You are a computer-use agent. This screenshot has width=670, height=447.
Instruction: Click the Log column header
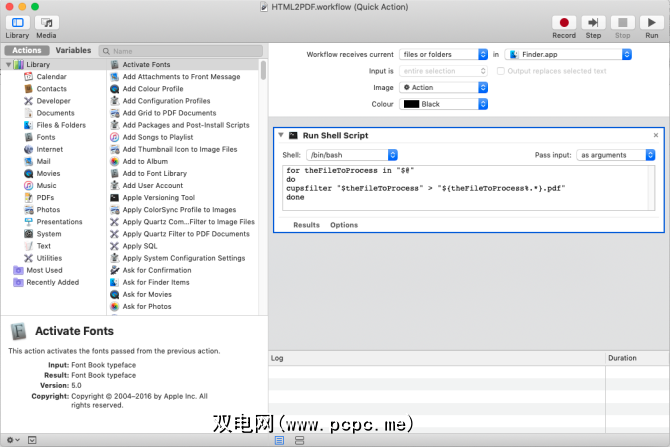click(x=437, y=358)
